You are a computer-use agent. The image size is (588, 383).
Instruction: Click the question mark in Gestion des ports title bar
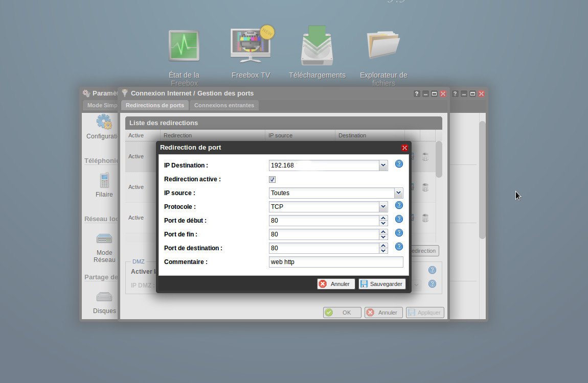click(x=417, y=93)
